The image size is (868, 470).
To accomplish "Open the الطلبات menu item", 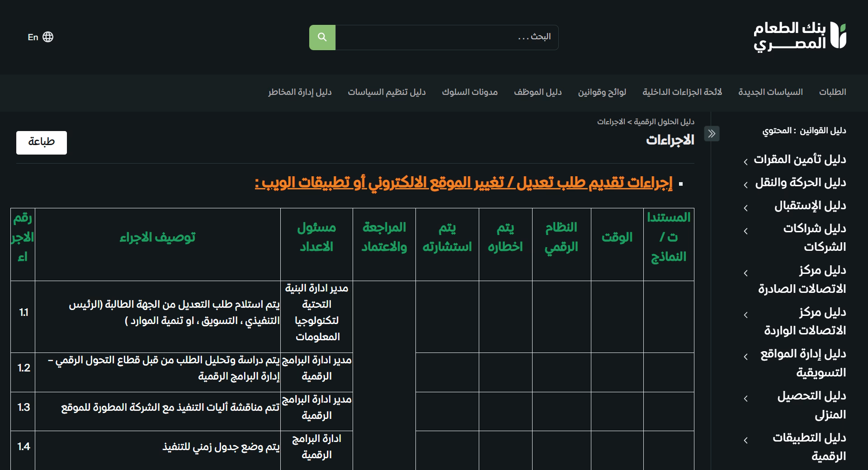I will pyautogui.click(x=832, y=92).
